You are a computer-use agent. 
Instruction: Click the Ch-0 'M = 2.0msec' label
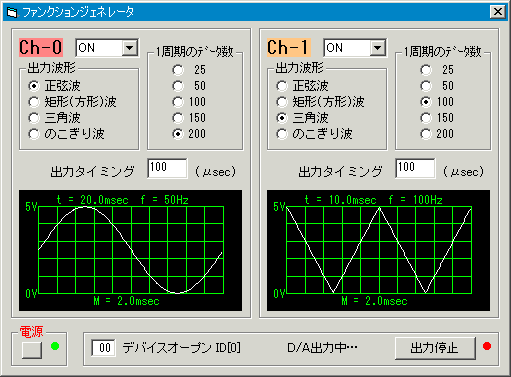(126, 301)
